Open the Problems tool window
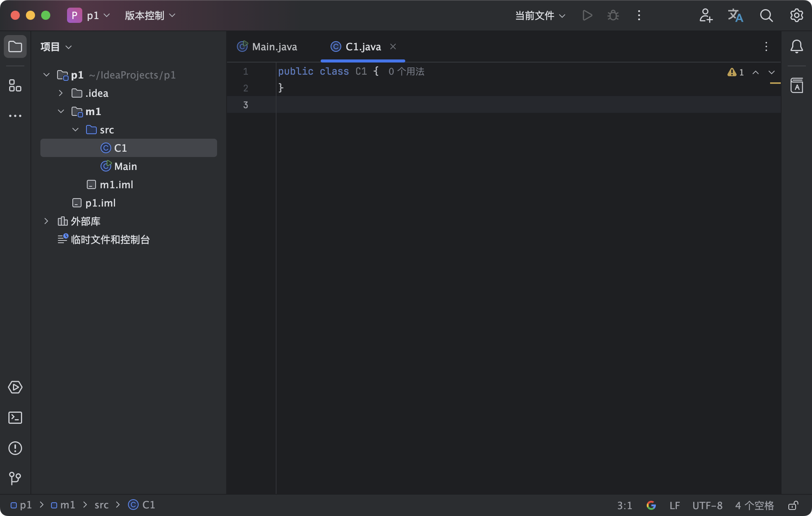 (x=15, y=448)
